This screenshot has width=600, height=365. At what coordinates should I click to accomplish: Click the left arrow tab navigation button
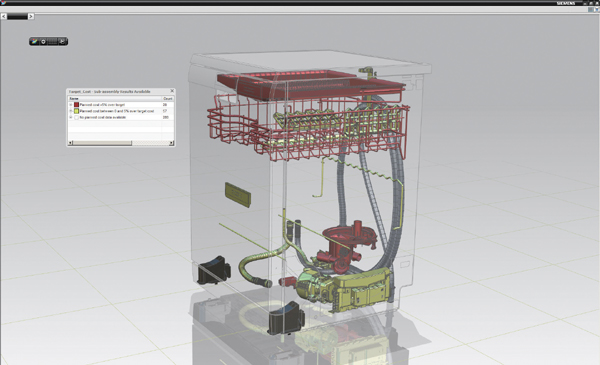click(4, 16)
